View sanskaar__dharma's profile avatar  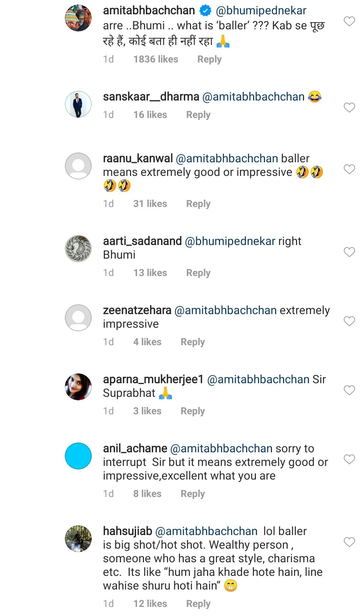point(78,104)
